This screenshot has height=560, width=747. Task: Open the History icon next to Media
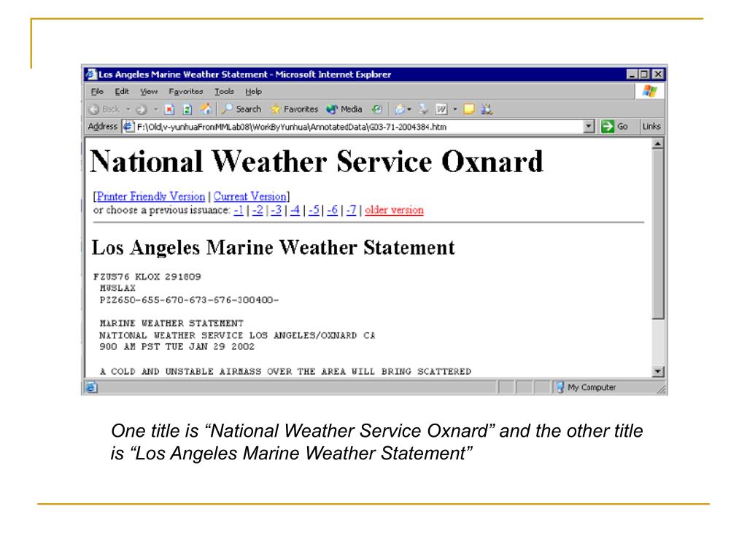[377, 109]
